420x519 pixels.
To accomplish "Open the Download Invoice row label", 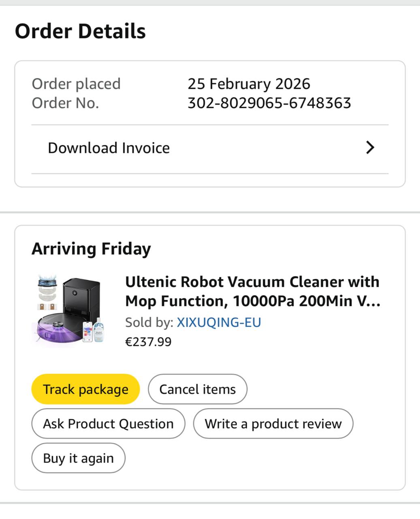I will click(x=109, y=148).
